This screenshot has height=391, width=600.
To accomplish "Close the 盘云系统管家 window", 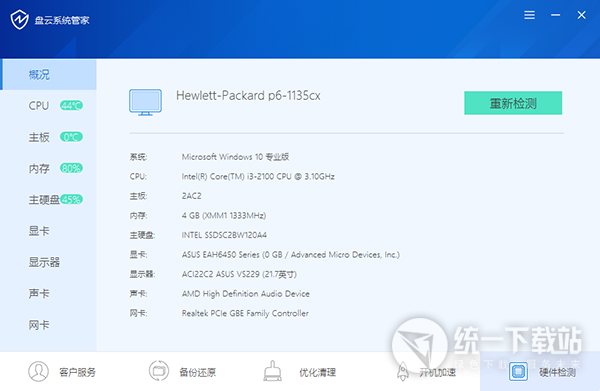I will (582, 15).
